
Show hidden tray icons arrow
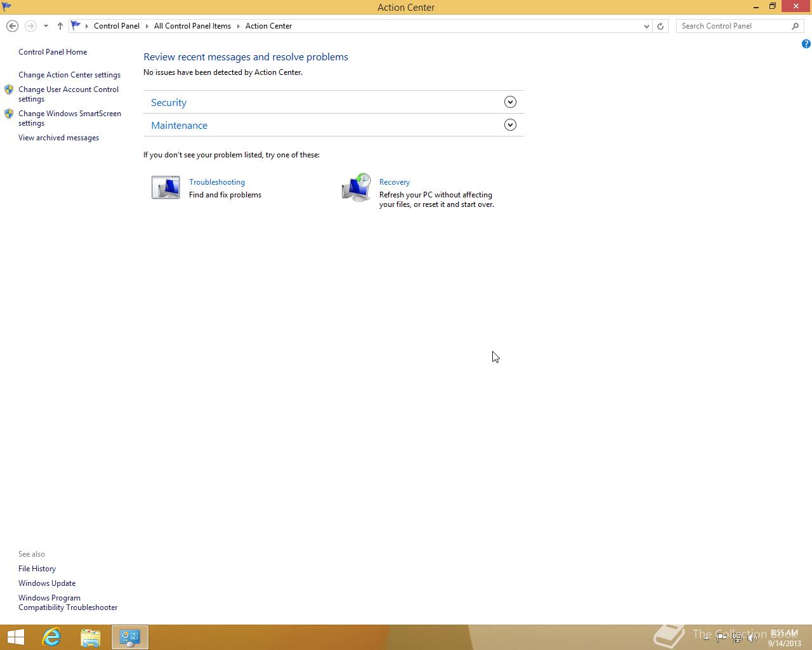[706, 637]
